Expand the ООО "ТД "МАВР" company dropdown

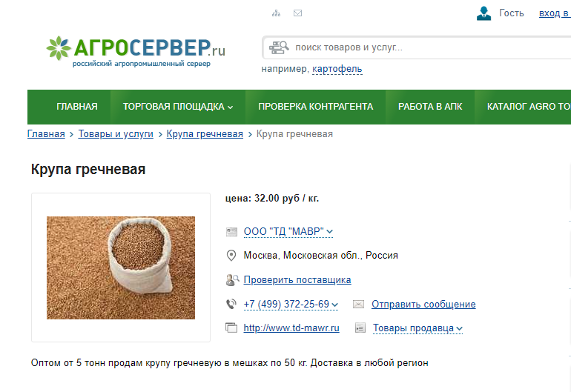coord(288,231)
